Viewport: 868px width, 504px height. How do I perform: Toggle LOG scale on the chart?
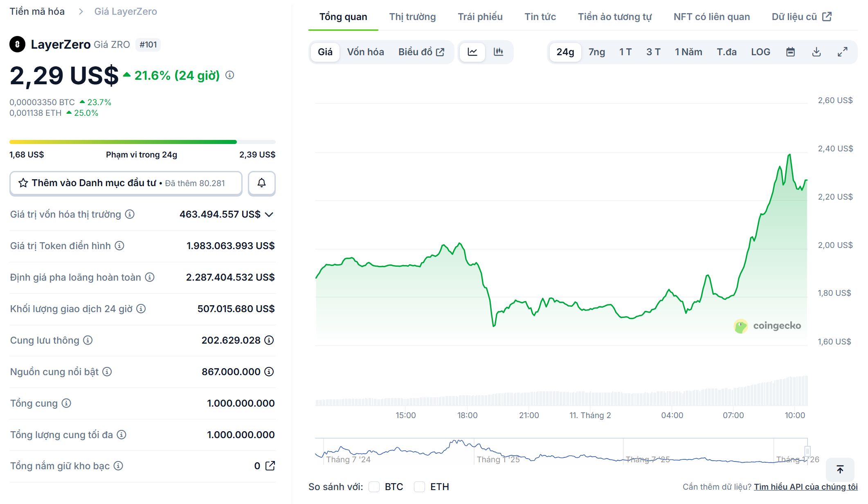[x=760, y=52]
